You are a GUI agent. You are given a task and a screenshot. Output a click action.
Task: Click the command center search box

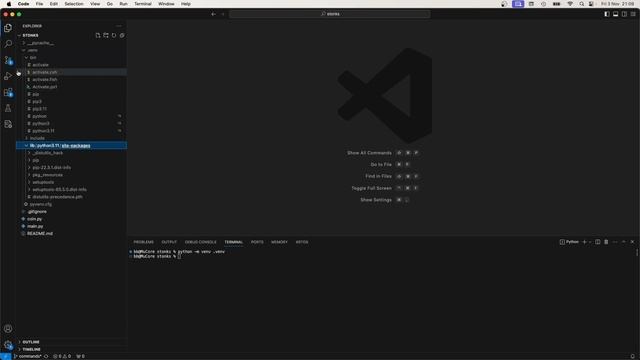(330, 14)
